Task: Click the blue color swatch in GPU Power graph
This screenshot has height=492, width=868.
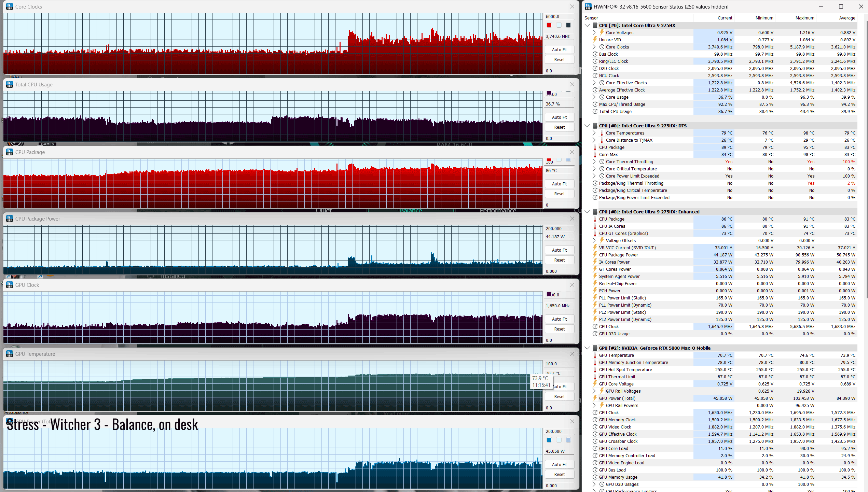Action: [x=549, y=440]
